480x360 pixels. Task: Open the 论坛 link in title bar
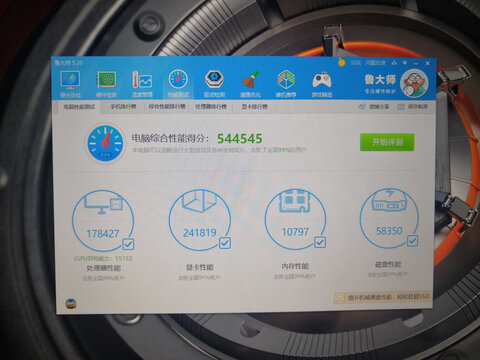(x=356, y=62)
